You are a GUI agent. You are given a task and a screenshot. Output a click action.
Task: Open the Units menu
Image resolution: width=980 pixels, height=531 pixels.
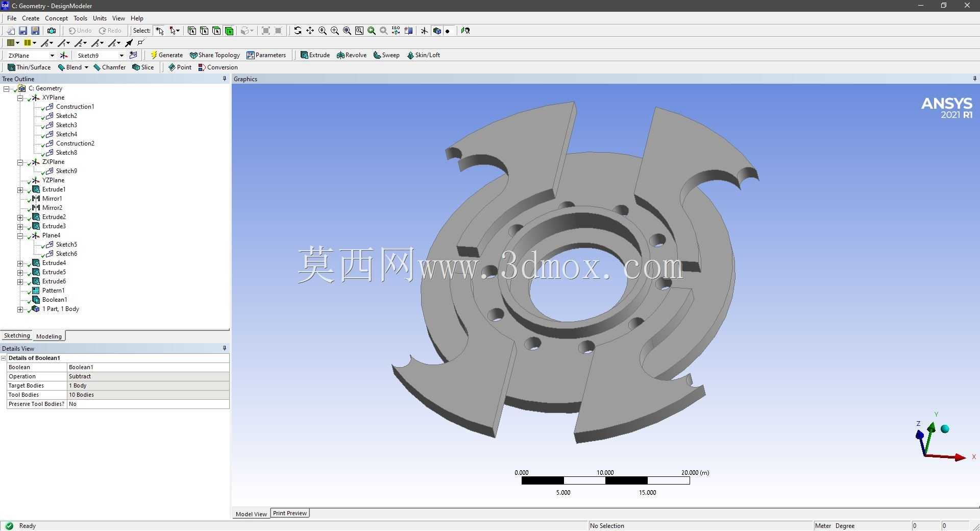[x=100, y=18]
